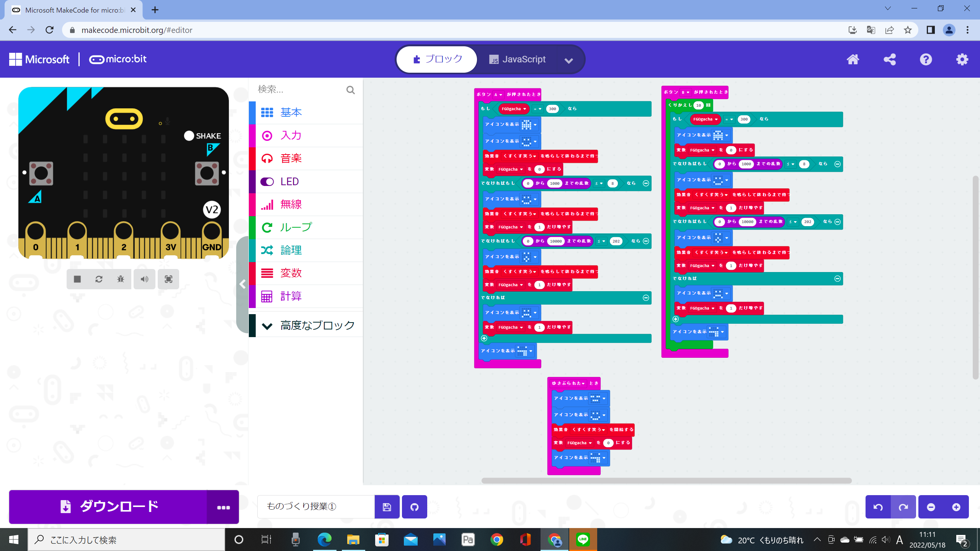Click the ダウンロード button
Viewport: 980px width, 551px height.
tap(108, 507)
